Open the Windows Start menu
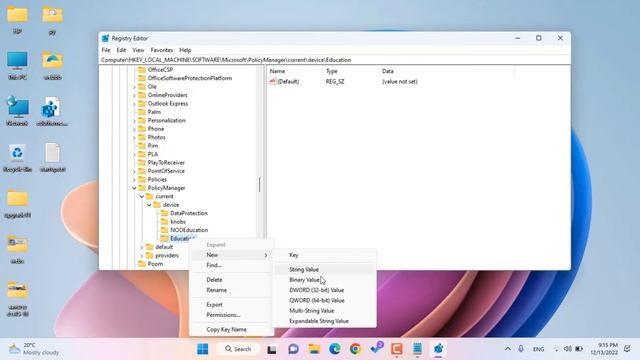Screen dimensions: 640x360 (x=202, y=349)
